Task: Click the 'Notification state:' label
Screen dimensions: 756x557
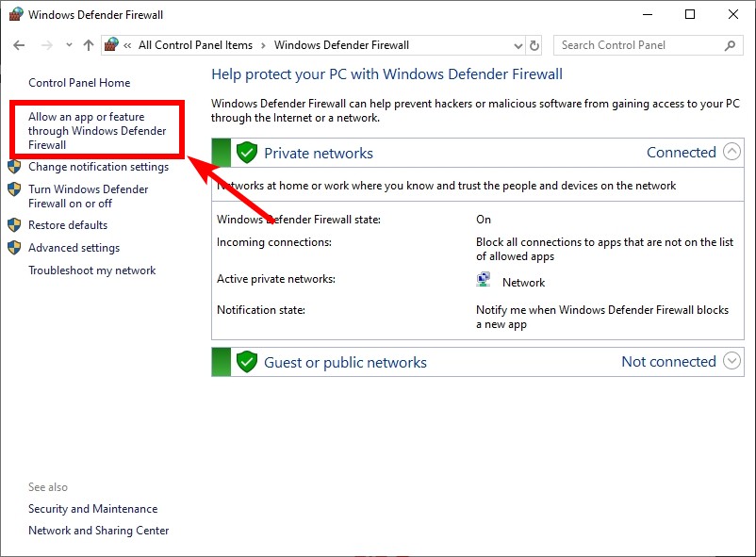Action: click(x=261, y=310)
